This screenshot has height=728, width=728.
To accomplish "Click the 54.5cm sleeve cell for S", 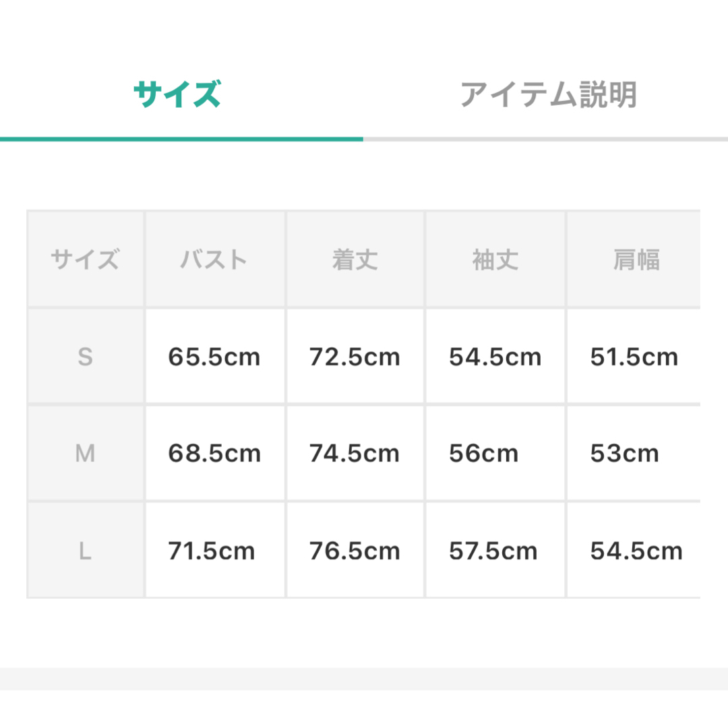I will 495,357.
